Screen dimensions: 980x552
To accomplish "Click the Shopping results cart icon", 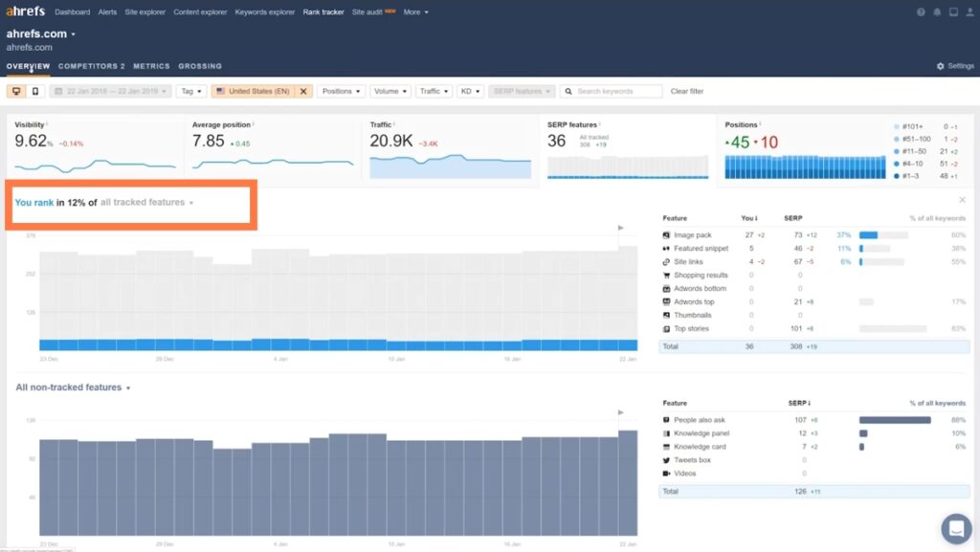I will (666, 276).
